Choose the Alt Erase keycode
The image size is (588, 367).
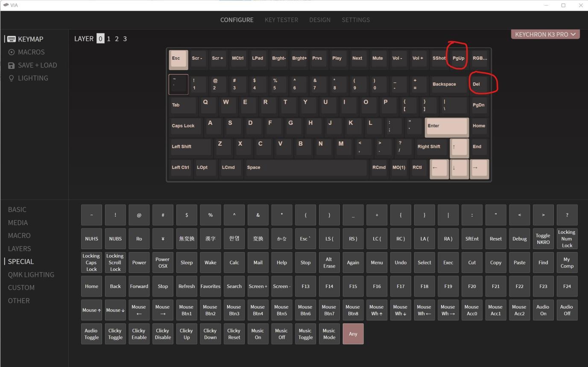(x=329, y=263)
